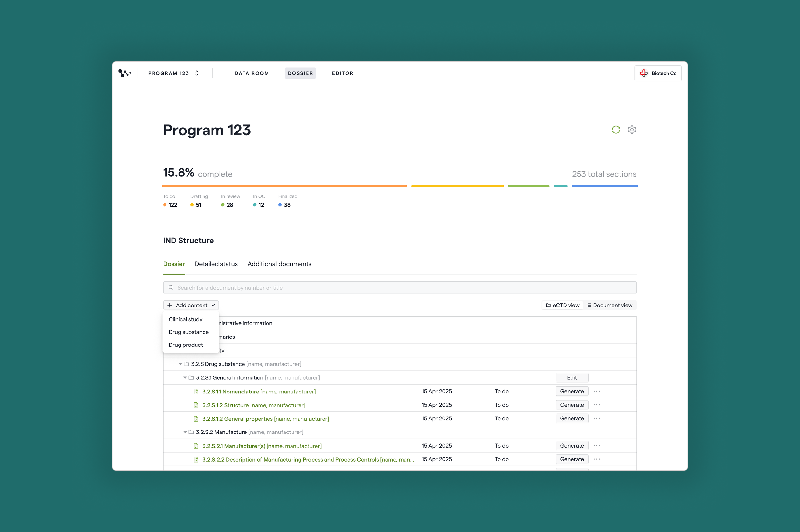This screenshot has width=800, height=532.
Task: Open more options for the 3.2.S.2.2 Description row
Action: tap(597, 459)
